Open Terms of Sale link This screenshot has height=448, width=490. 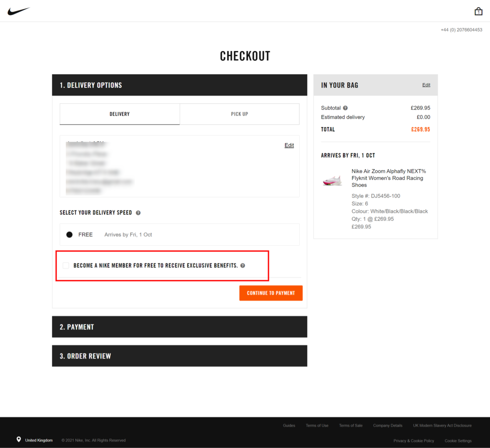coord(351,426)
